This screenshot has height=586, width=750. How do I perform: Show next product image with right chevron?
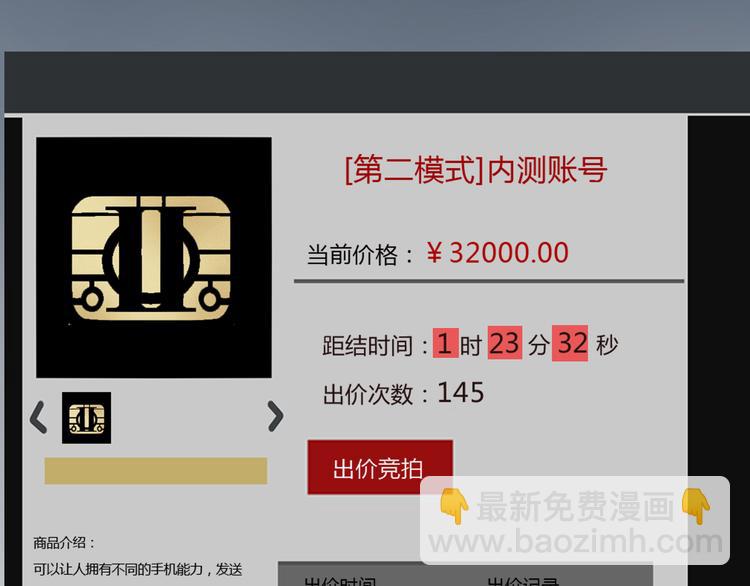point(276,416)
